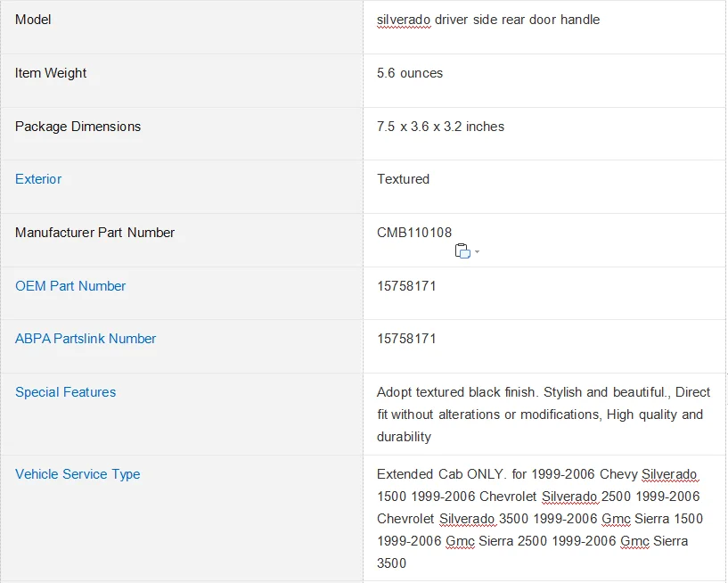The height and width of the screenshot is (583, 728).
Task: Click the 15758171 value beside ABPA Partslink Number
Action: coord(406,339)
